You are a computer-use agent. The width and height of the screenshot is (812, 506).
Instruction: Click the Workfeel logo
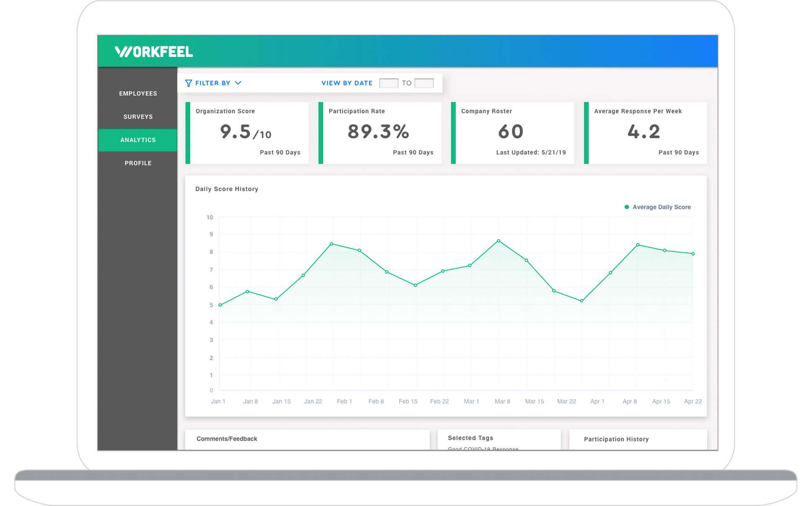[153, 52]
